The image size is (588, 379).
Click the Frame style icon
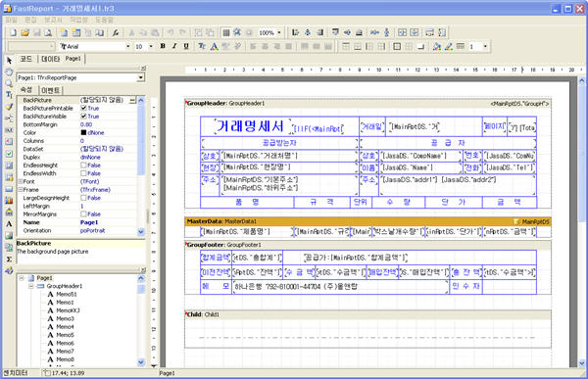tap(461, 46)
